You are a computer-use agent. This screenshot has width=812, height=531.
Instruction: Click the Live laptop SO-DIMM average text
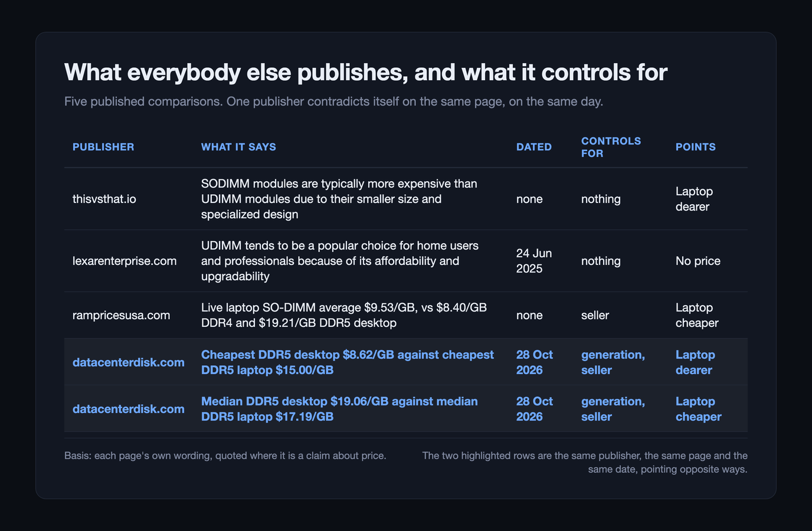tap(344, 315)
